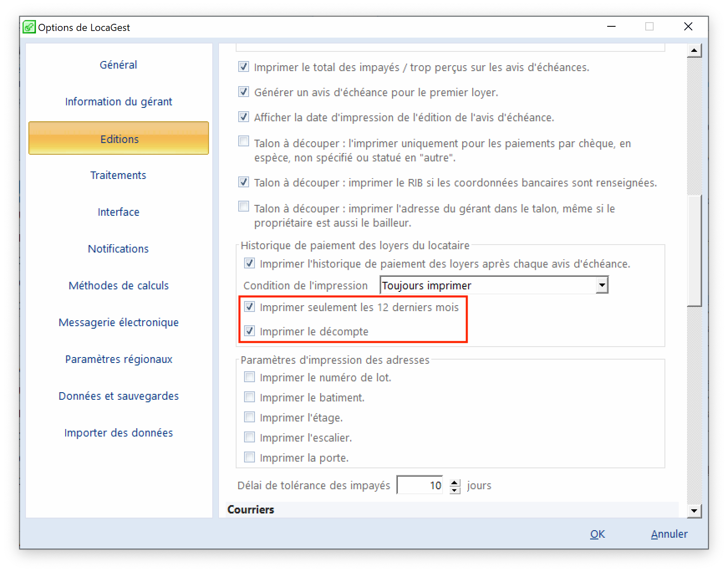Confirm options with OK
This screenshot has width=728, height=572.
point(597,534)
